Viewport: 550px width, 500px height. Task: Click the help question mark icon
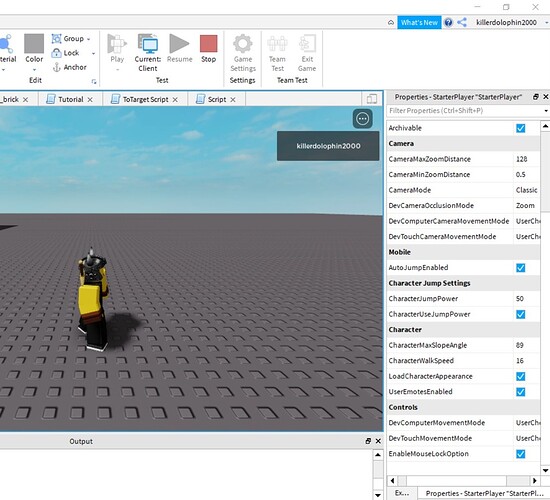[x=448, y=22]
